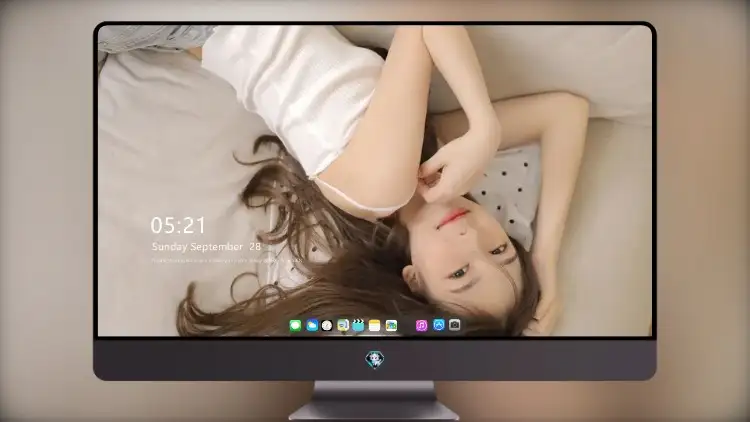Open the Photos gallery icon in dock

click(x=391, y=325)
